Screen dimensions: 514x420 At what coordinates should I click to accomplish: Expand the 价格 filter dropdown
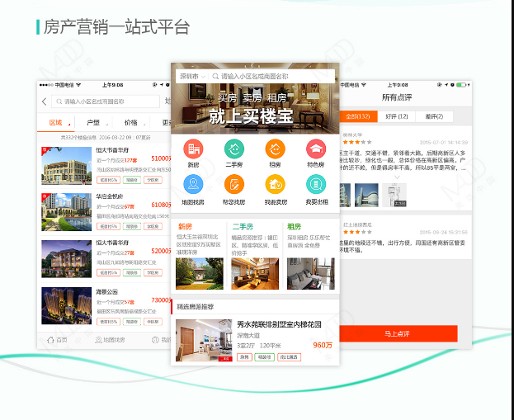click(132, 123)
